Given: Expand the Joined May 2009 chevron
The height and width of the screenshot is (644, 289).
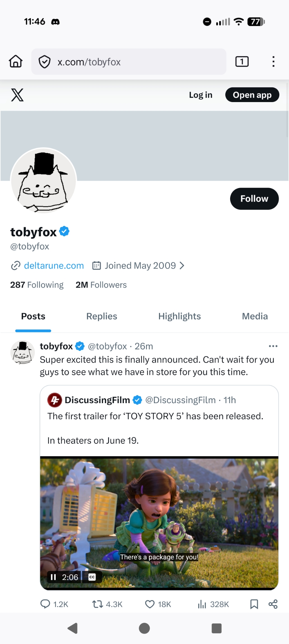Looking at the screenshot, I should click(x=182, y=266).
